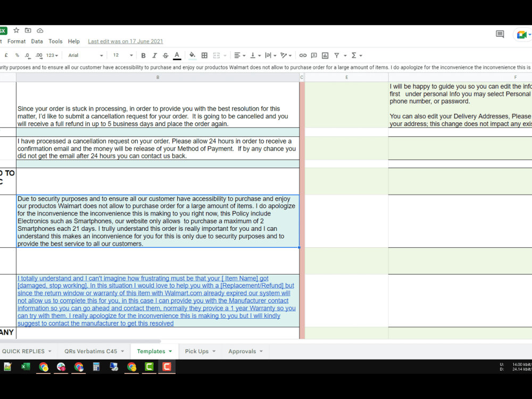Select 'Since your order is stuck in processing' cell

(158, 105)
